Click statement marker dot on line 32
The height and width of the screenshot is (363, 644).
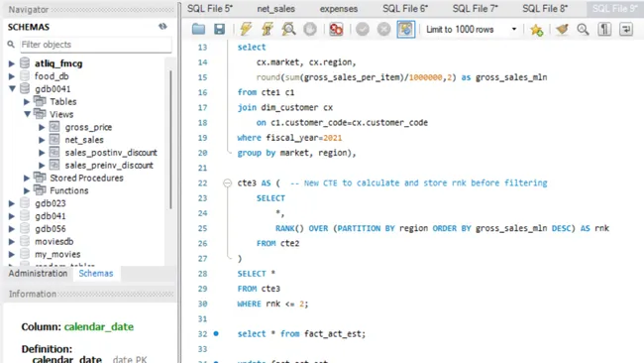[216, 334]
